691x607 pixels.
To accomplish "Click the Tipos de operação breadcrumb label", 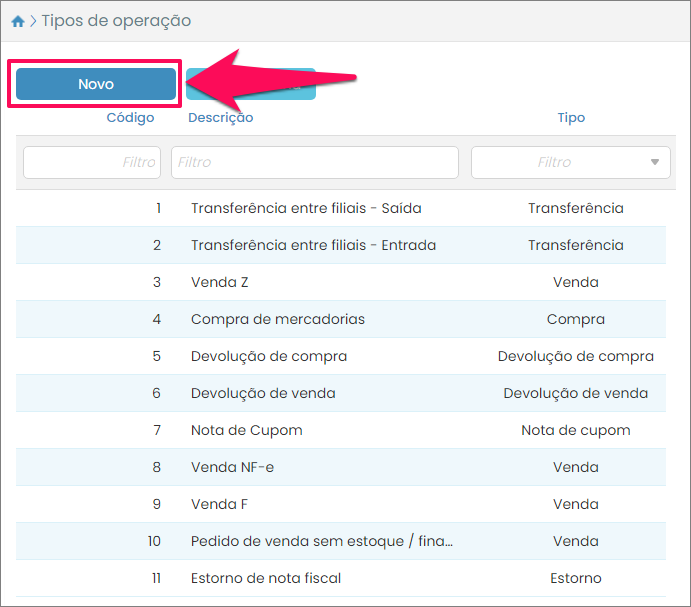I will point(116,21).
